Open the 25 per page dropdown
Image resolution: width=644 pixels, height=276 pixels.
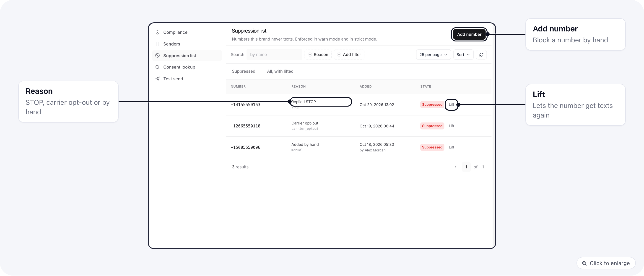tap(433, 55)
